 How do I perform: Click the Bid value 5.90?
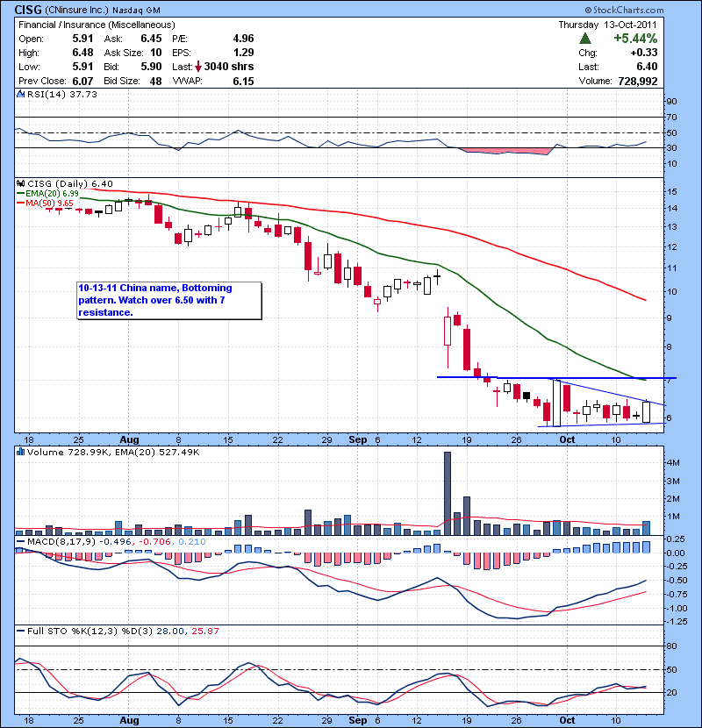(152, 67)
